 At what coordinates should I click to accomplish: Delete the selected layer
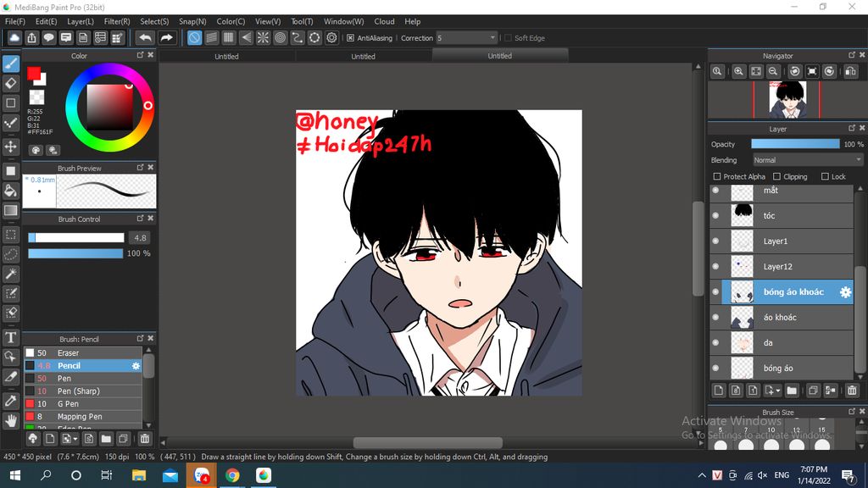[852, 390]
